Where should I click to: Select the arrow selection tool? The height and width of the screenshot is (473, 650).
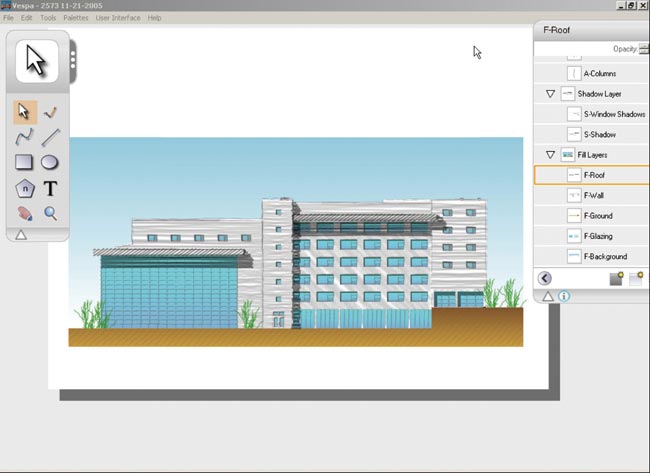25,112
